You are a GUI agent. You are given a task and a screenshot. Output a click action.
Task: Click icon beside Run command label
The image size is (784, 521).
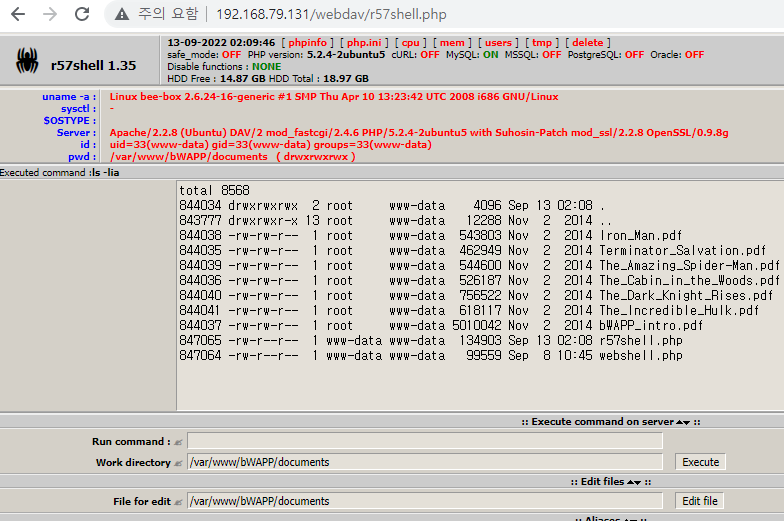tap(178, 442)
